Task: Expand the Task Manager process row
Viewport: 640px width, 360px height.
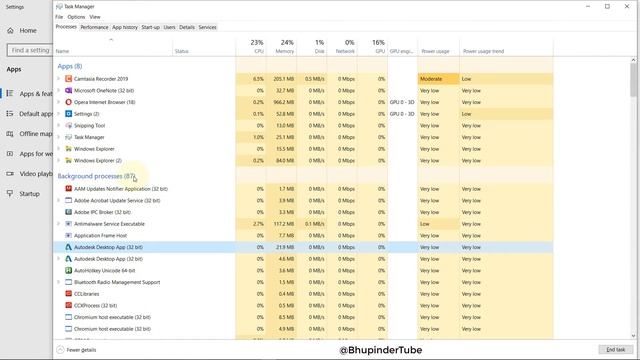Action: [x=59, y=137]
